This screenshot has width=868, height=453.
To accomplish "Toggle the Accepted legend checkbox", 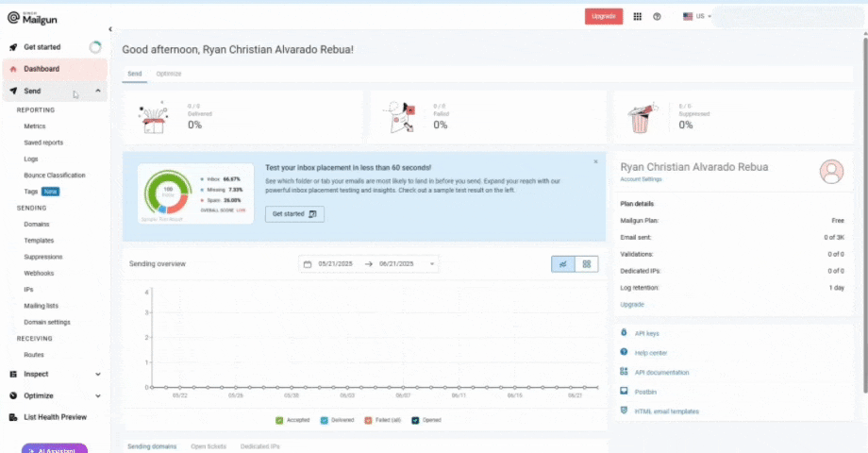I will [x=279, y=420].
